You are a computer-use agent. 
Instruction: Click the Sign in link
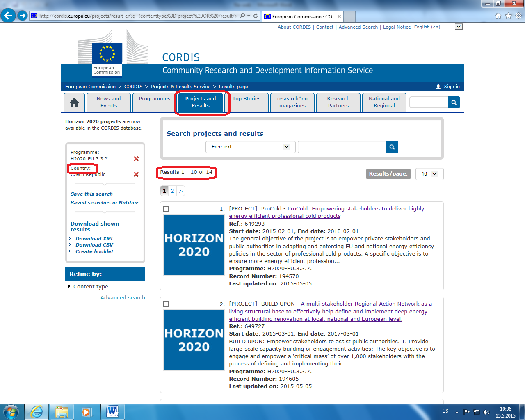tap(452, 87)
